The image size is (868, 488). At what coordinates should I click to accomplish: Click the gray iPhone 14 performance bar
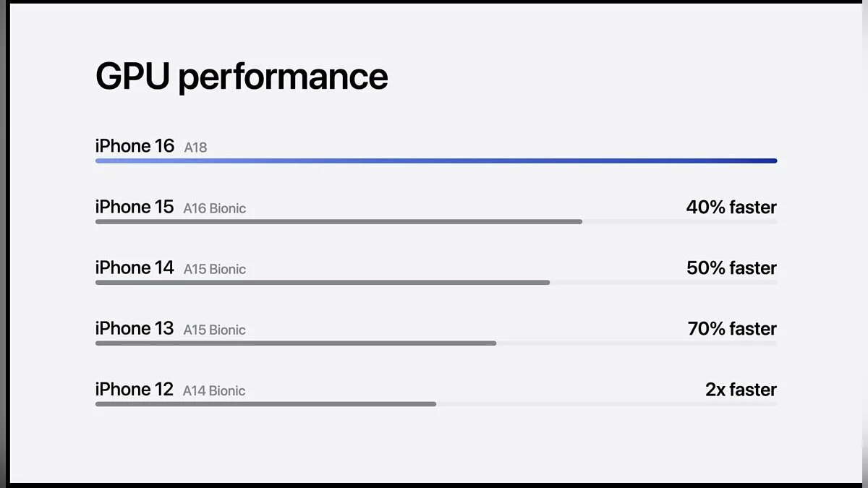click(x=323, y=282)
